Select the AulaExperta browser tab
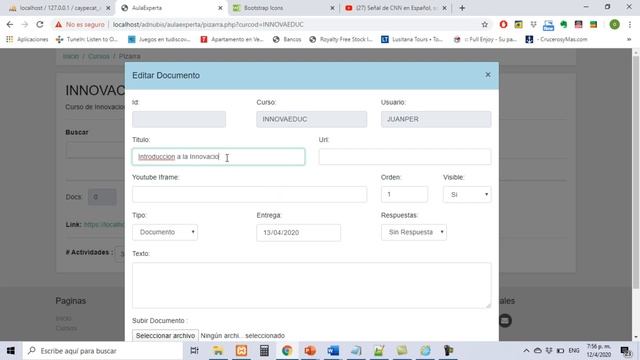The width and height of the screenshot is (640, 360). [171, 8]
